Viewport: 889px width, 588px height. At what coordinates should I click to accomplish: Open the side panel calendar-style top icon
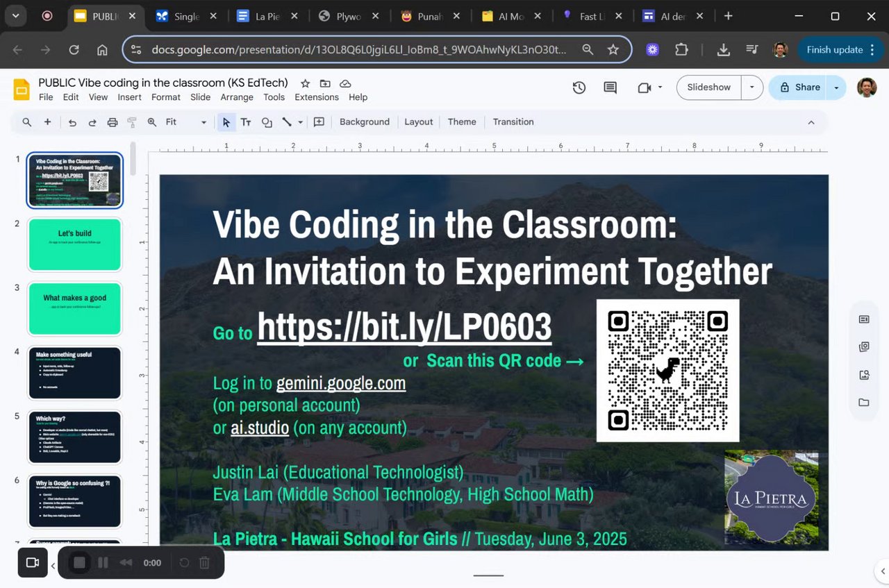tap(864, 319)
